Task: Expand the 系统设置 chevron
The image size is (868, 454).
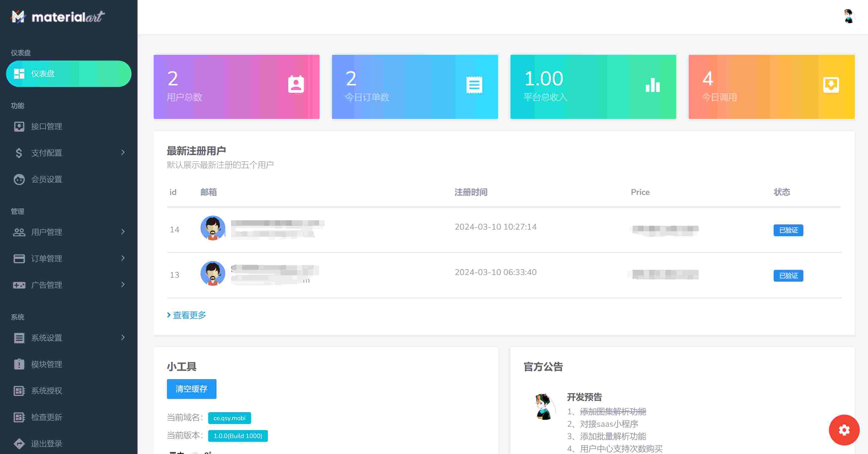Action: (123, 337)
